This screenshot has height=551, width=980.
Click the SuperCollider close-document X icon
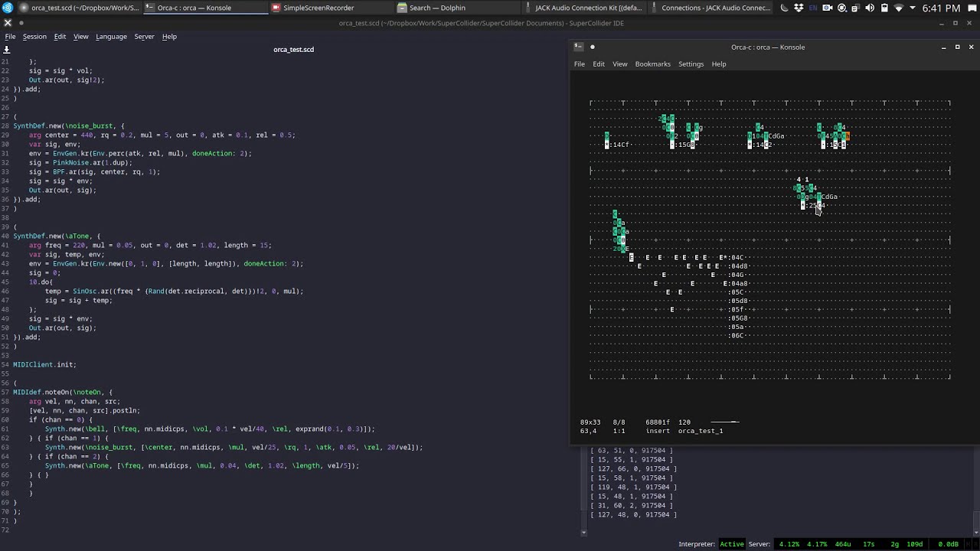[8, 23]
